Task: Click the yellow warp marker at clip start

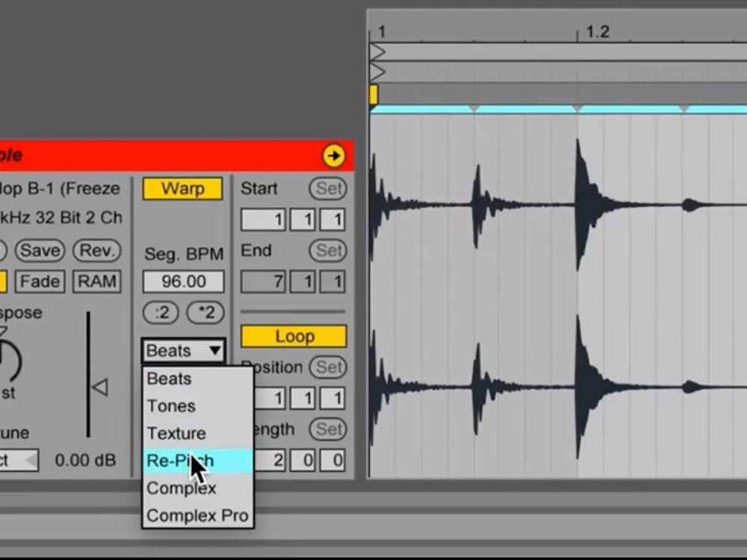Action: click(x=374, y=94)
